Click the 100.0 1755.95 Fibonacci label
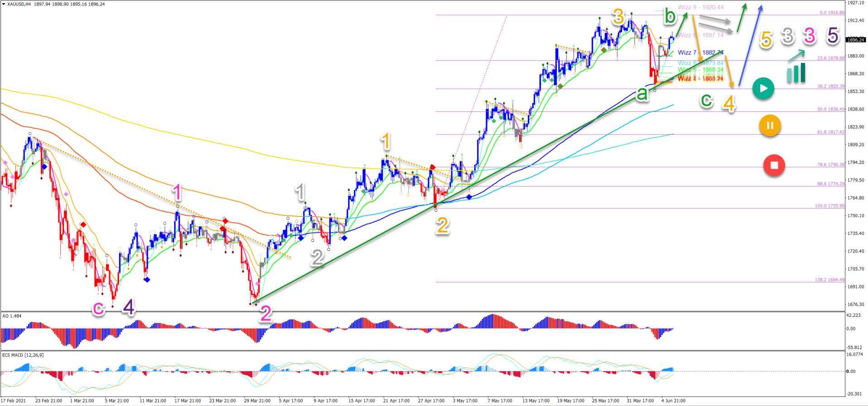The width and height of the screenshot is (868, 406). pos(830,206)
